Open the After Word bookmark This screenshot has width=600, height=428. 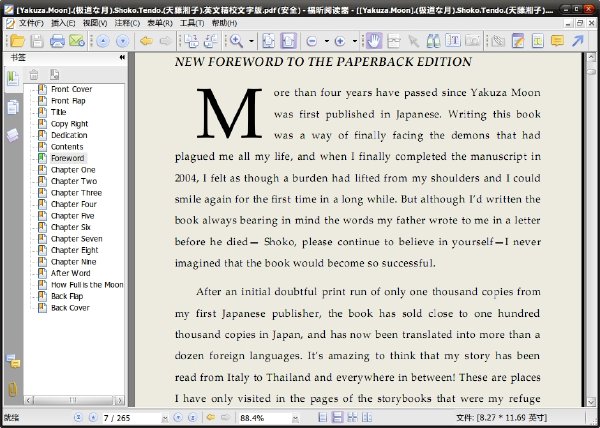pos(70,273)
